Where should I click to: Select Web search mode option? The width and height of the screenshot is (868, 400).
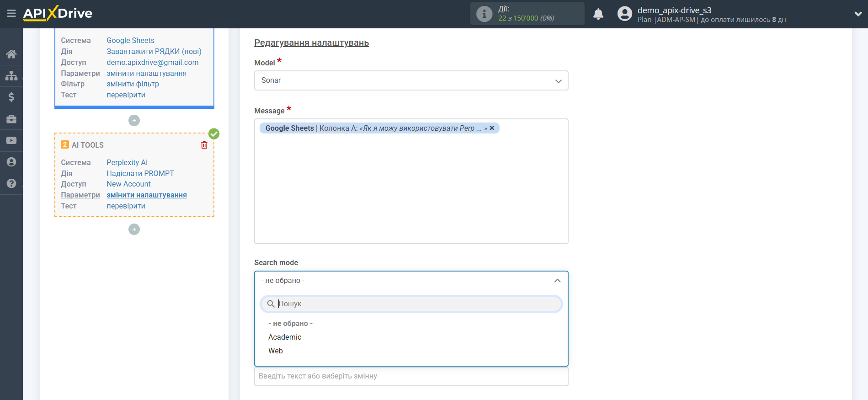click(x=276, y=351)
